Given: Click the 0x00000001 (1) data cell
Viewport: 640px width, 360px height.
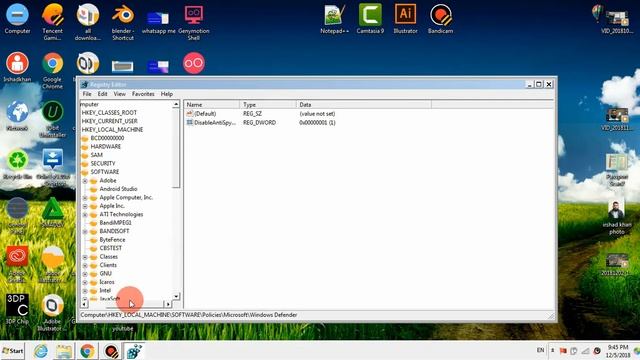Looking at the screenshot, I should (x=317, y=122).
